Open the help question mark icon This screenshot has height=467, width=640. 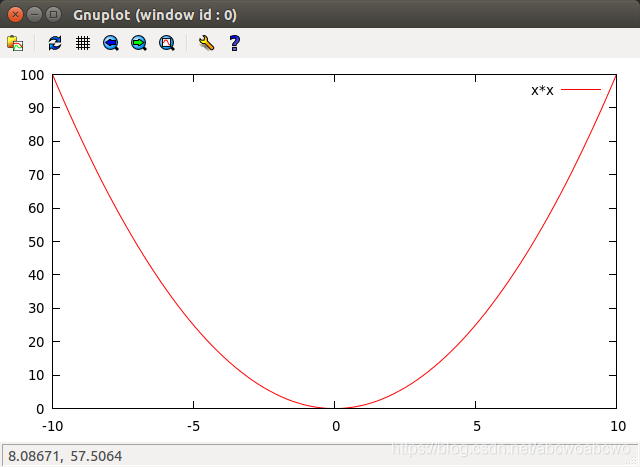[235, 43]
